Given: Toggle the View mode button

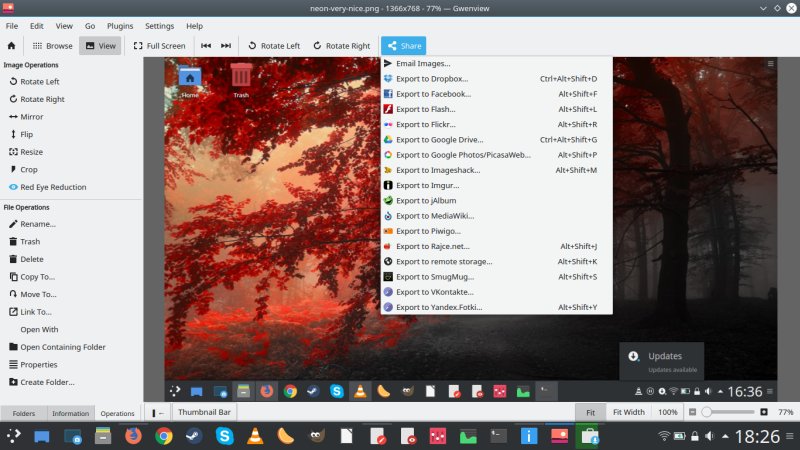Looking at the screenshot, I should (x=101, y=45).
